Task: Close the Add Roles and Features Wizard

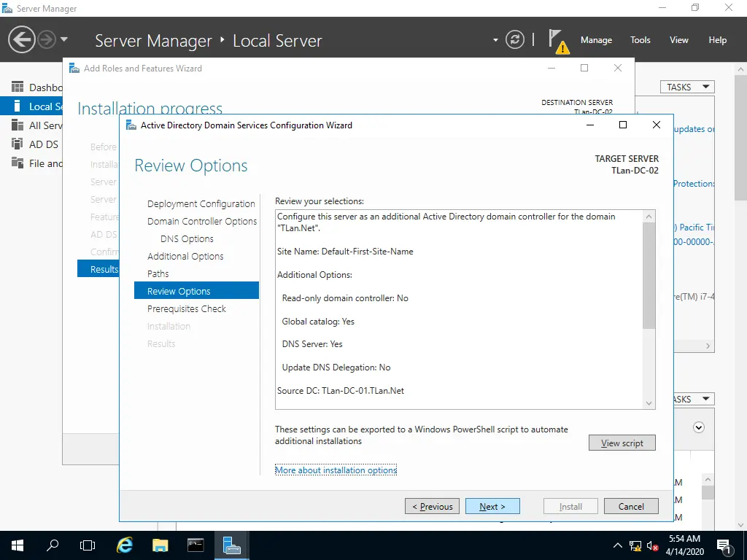Action: pos(618,68)
